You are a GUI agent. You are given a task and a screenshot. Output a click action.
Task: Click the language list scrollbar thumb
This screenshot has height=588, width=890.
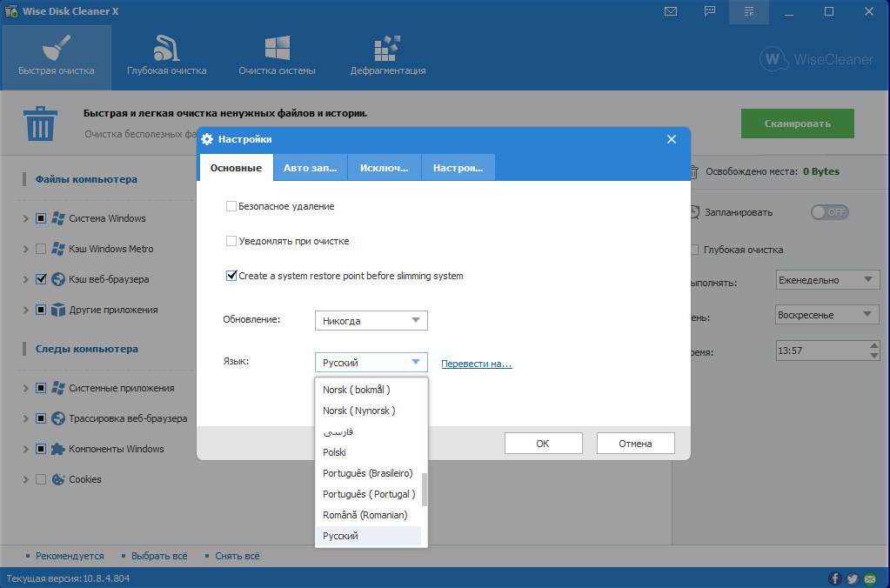coord(425,489)
